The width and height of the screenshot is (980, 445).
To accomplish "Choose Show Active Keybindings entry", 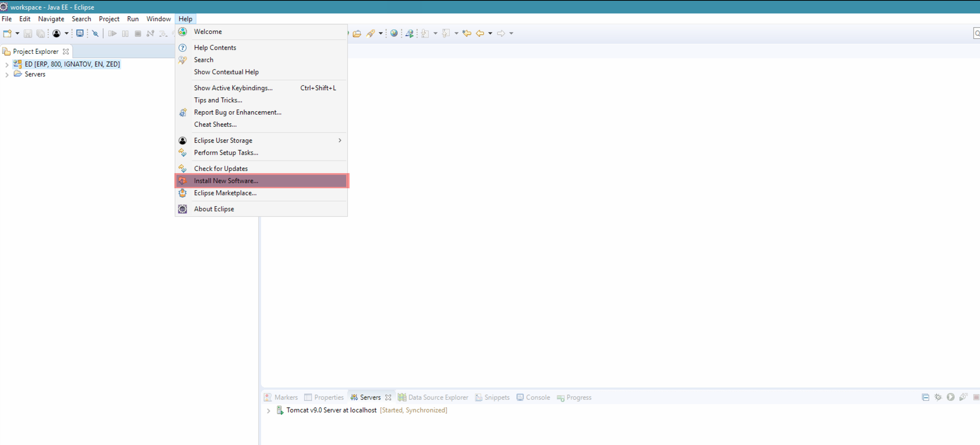I will pos(261,88).
